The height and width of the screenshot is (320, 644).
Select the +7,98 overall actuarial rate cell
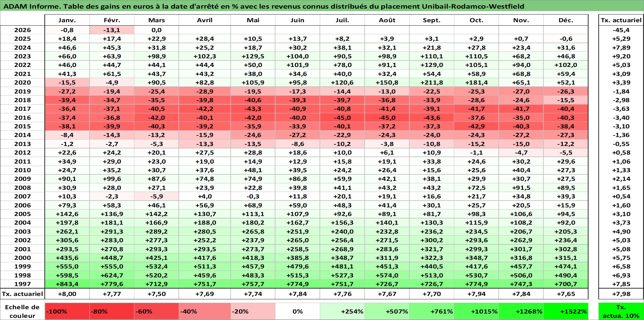621,294
